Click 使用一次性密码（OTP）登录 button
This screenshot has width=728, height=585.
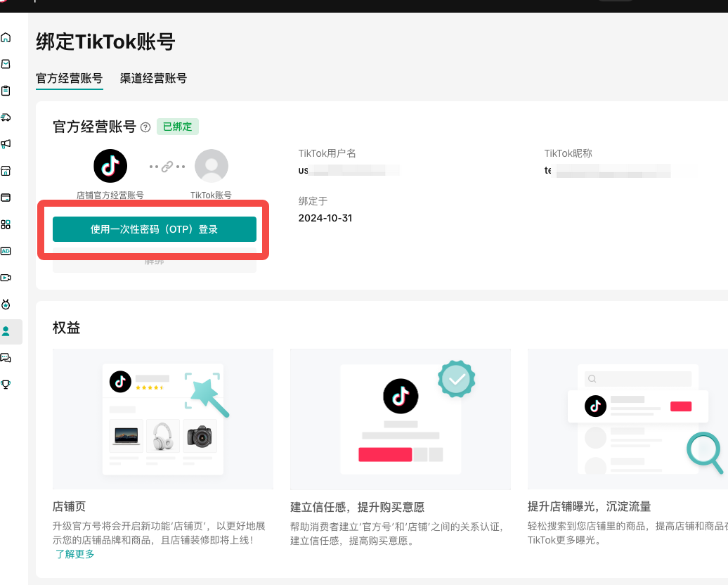pyautogui.click(x=155, y=229)
